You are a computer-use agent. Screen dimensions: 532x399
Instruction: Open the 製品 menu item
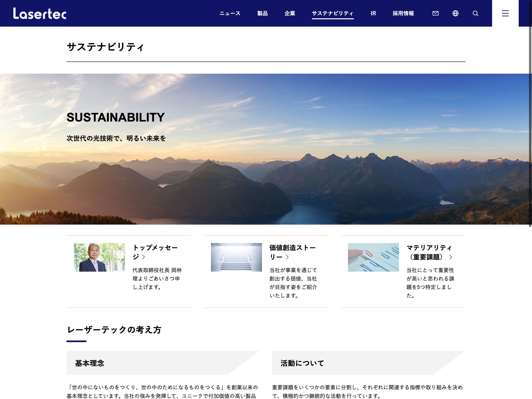262,13
